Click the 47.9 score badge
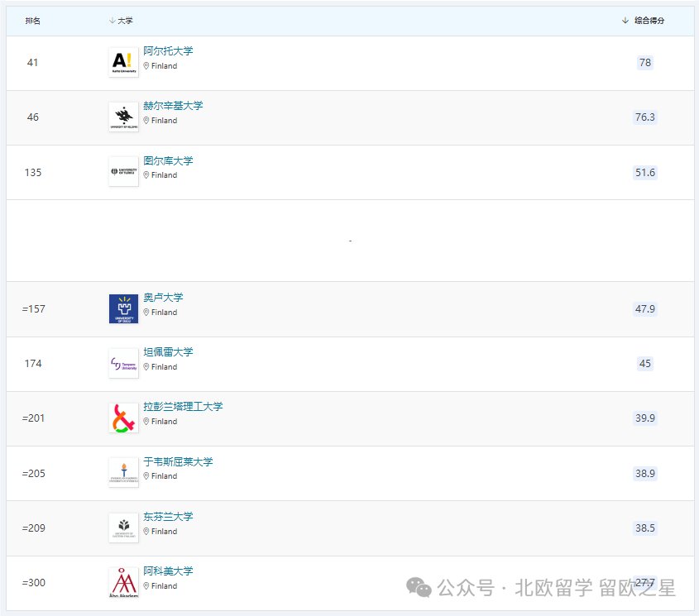 (645, 309)
